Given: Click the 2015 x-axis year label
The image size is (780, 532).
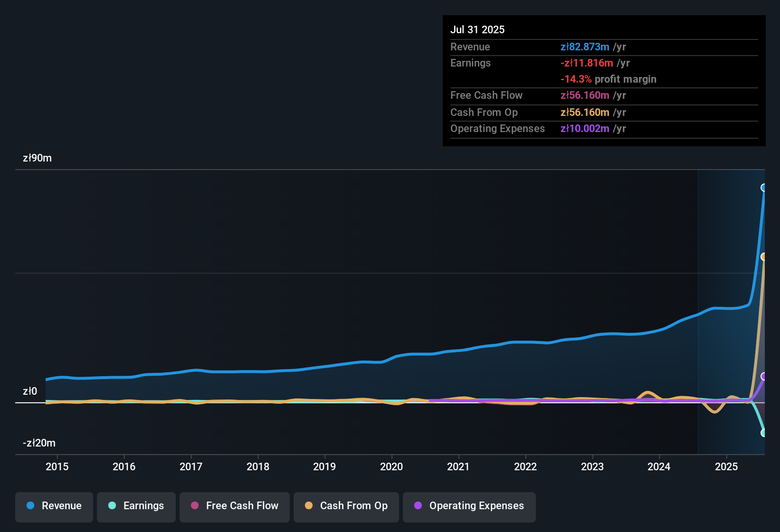Looking at the screenshot, I should (x=57, y=467).
